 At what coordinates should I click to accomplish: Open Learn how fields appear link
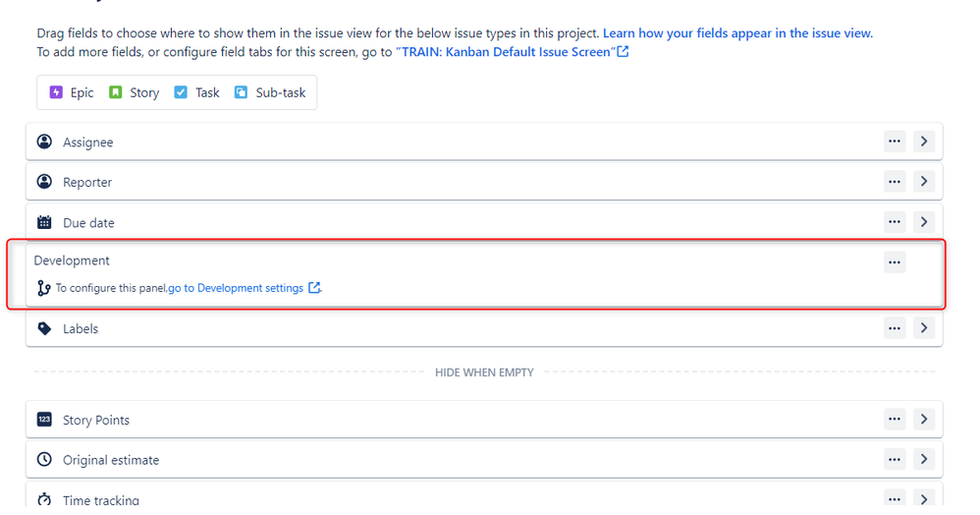click(x=737, y=33)
